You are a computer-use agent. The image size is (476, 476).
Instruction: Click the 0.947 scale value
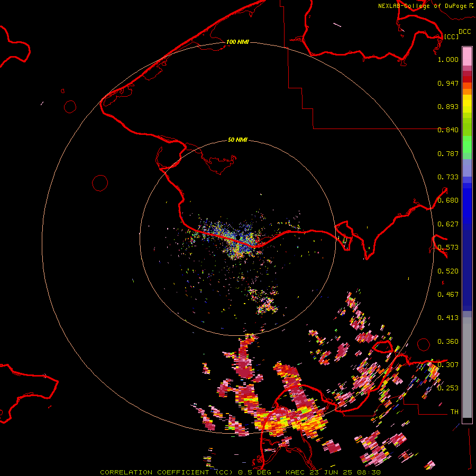point(448,83)
